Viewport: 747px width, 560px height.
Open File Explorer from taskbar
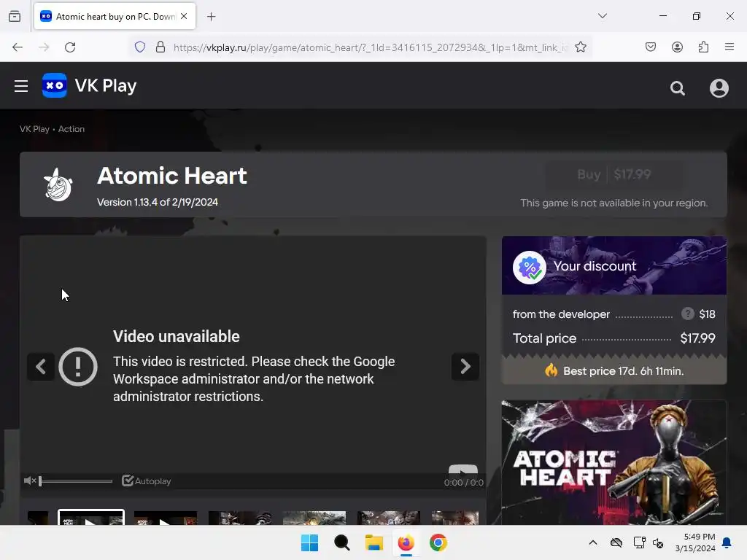374,542
